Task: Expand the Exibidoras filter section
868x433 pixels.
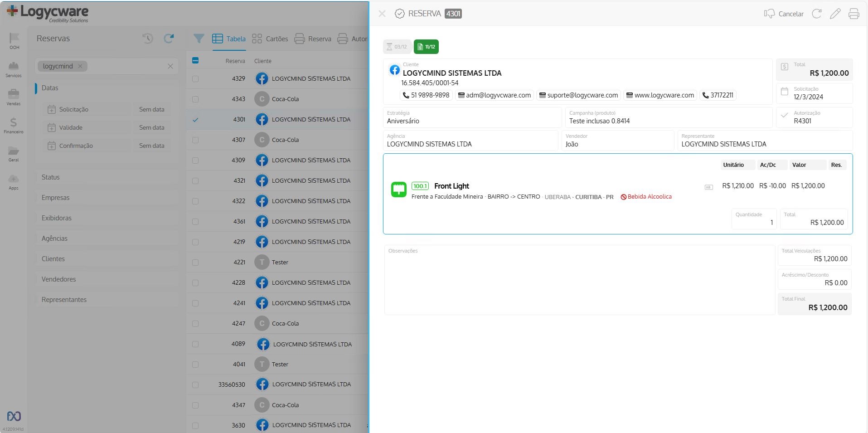Action: 107,218
